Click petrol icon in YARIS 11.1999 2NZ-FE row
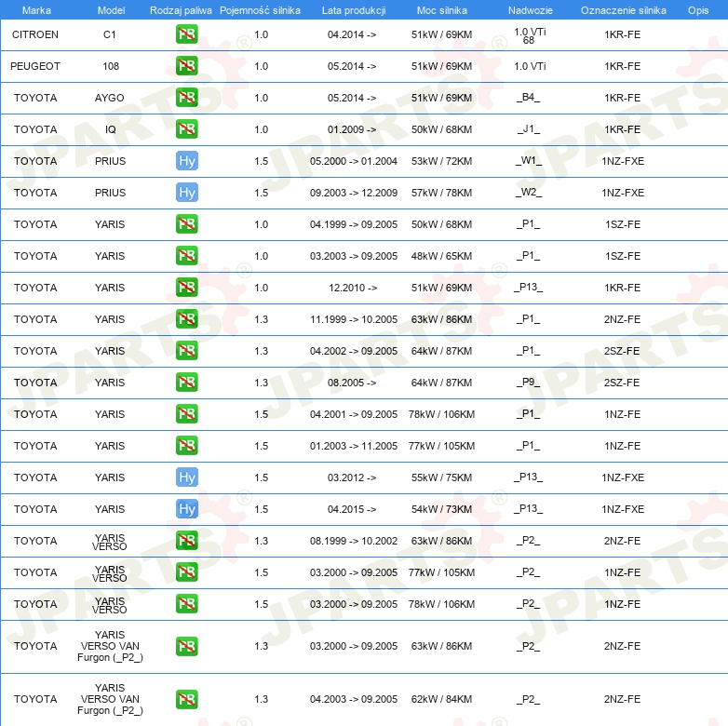The width and height of the screenshot is (728, 726). pyautogui.click(x=186, y=319)
